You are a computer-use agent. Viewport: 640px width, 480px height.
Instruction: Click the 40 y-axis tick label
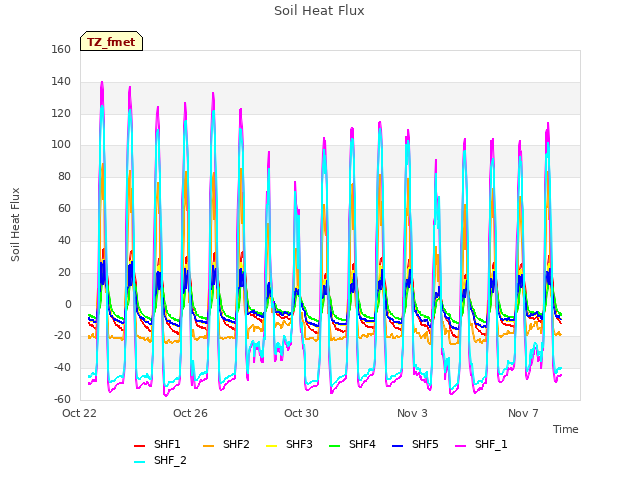click(x=64, y=240)
